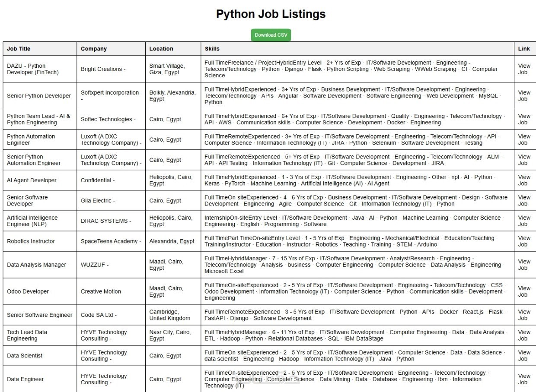Open View Job link for Senior Python Automation Engineer

524,160
